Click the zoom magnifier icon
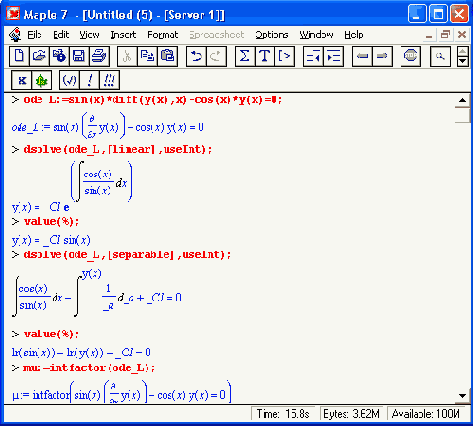473x426 pixels. click(440, 56)
